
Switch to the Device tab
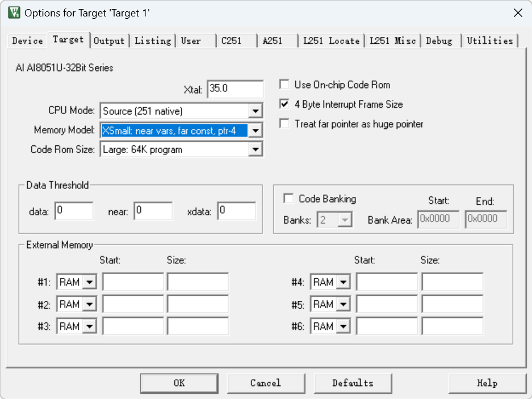pyautogui.click(x=27, y=41)
